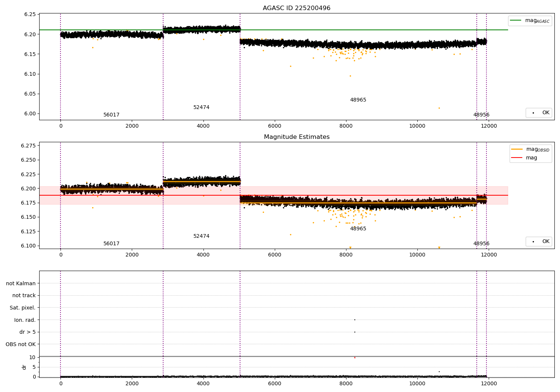Click the 'not Kalman' axis label
The image size is (560, 392).
pos(21,283)
